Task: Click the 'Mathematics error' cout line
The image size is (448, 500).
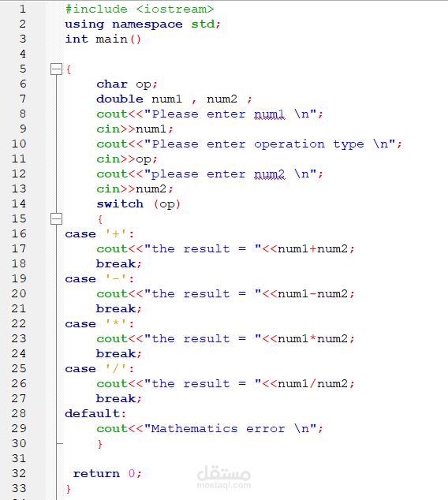Action: tap(210, 429)
